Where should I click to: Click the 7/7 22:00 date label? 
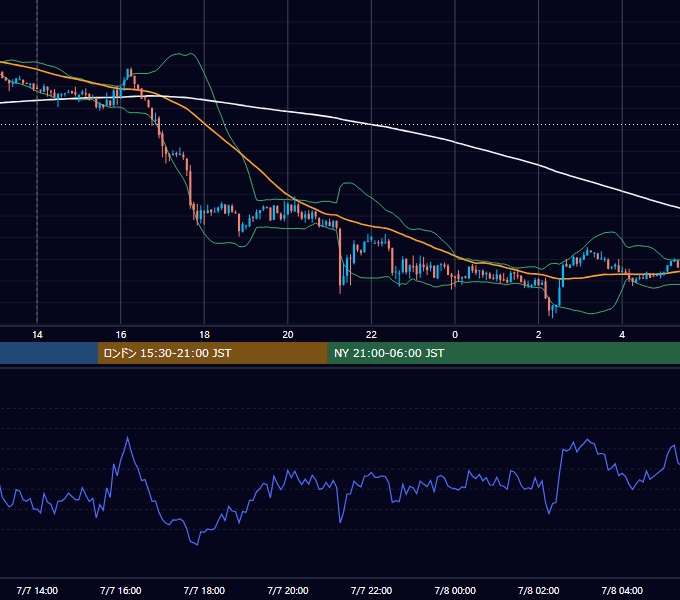click(371, 590)
